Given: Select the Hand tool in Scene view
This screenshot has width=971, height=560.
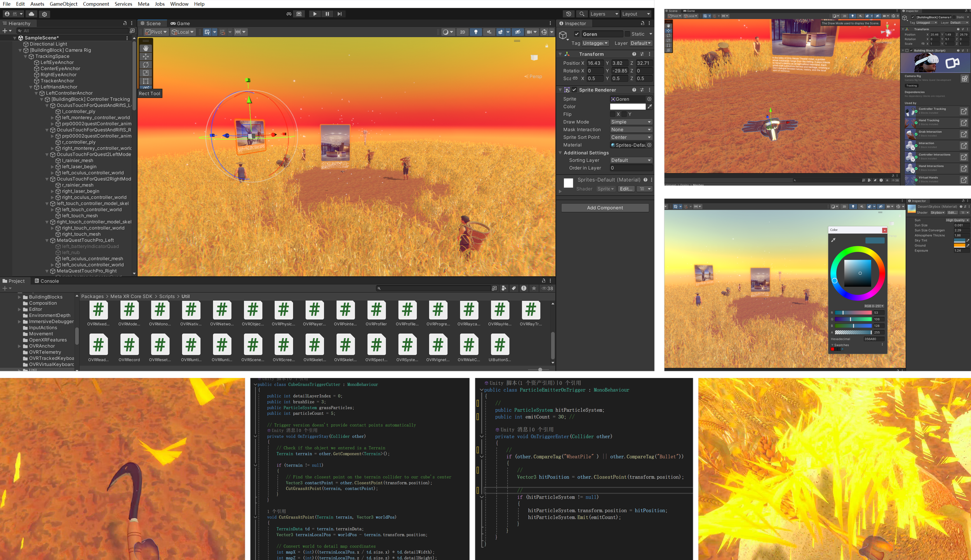Looking at the screenshot, I should point(146,48).
